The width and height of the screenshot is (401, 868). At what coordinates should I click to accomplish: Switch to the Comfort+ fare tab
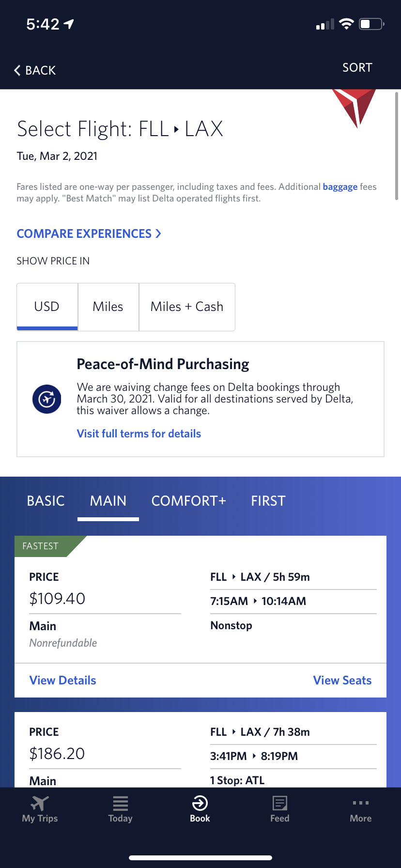(189, 501)
